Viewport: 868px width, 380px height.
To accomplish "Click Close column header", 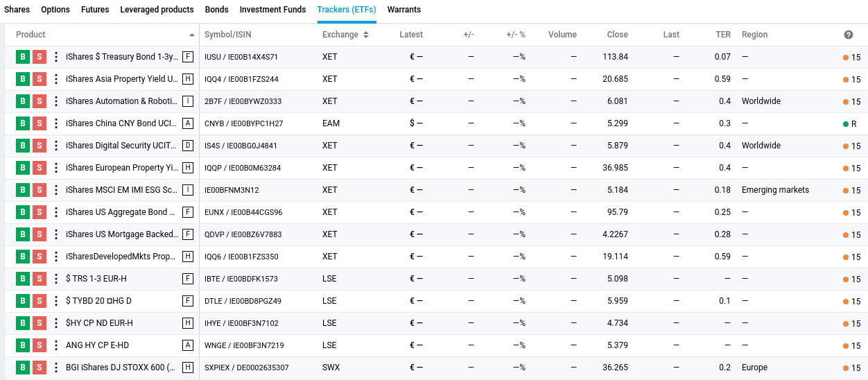I will (617, 35).
